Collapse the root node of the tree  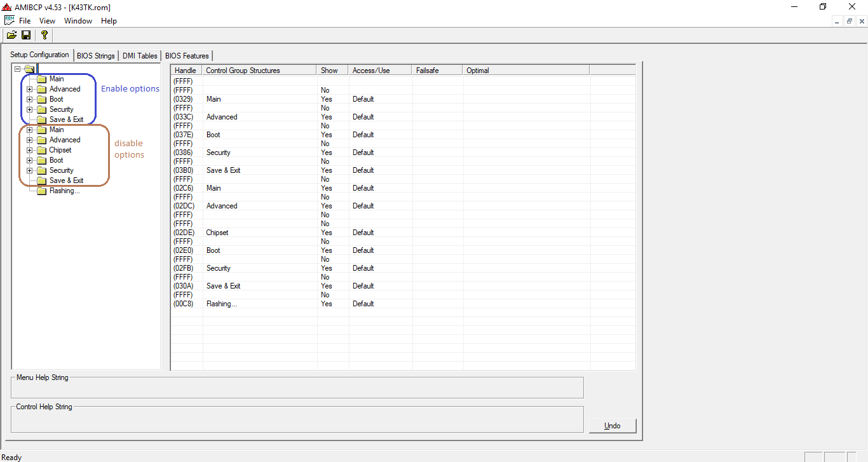[17, 69]
